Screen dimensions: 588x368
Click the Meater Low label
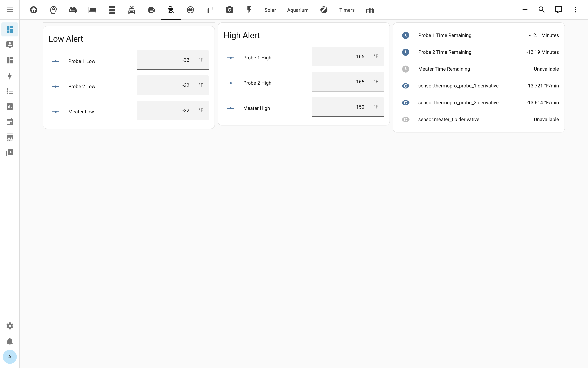pyautogui.click(x=81, y=112)
